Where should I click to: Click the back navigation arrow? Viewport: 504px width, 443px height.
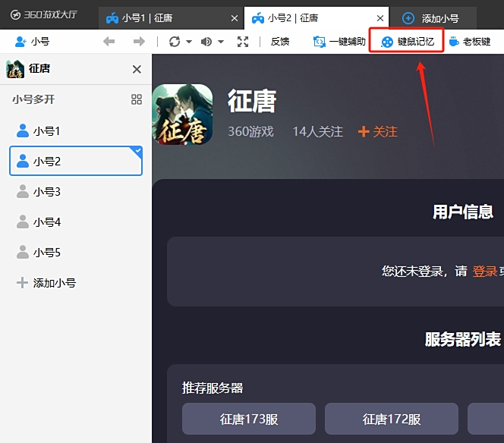[x=109, y=42]
